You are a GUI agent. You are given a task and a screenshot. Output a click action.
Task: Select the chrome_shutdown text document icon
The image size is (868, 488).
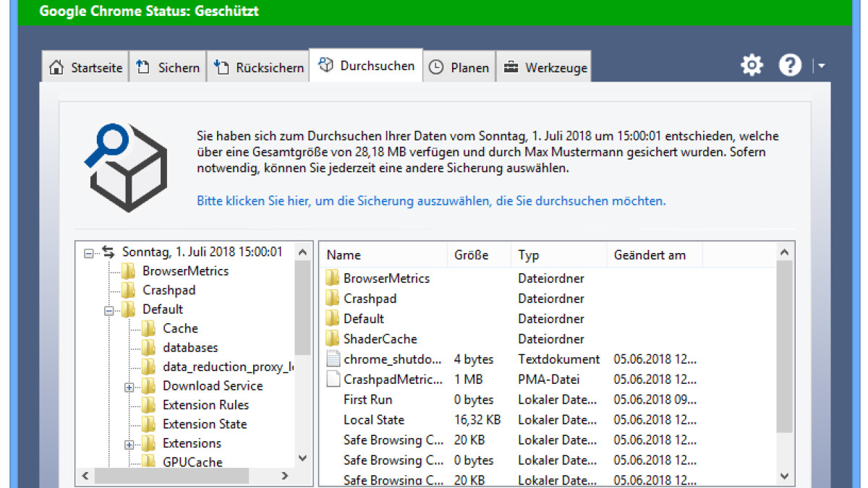pos(333,359)
